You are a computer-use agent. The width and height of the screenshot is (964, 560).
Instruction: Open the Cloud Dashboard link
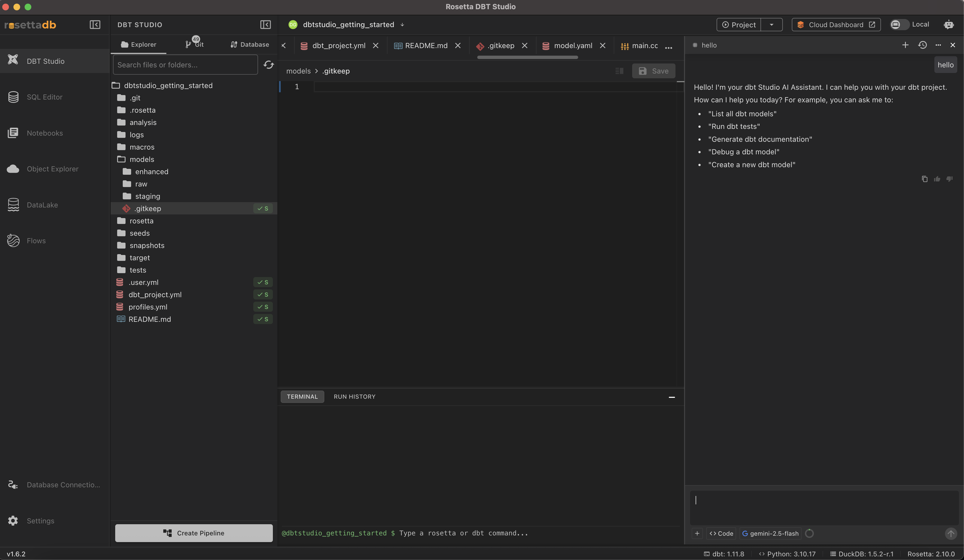coord(836,25)
